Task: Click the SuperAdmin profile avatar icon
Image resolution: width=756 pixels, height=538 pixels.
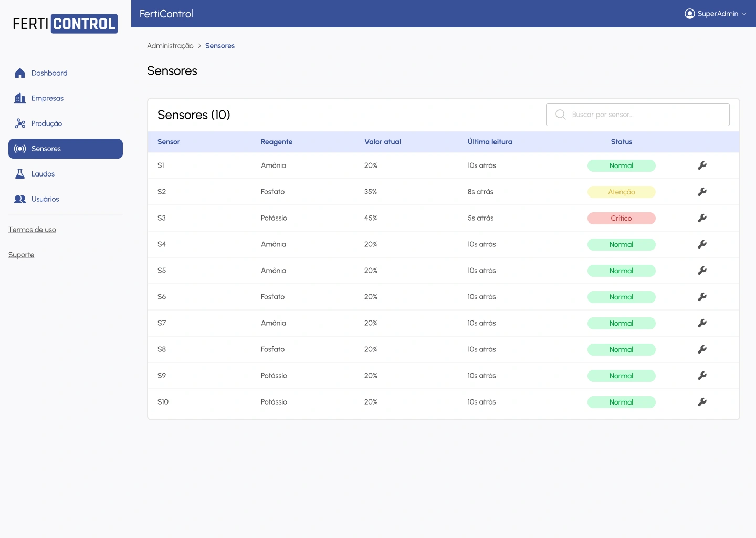Action: pyautogui.click(x=689, y=14)
